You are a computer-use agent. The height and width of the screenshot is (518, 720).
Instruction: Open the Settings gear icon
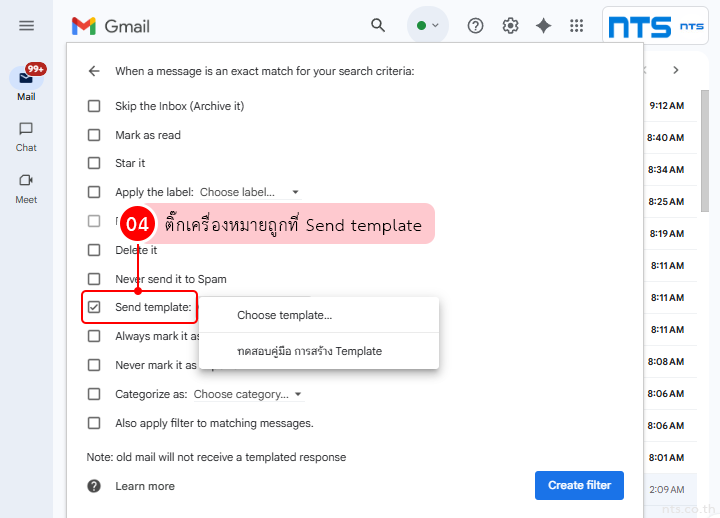510,26
